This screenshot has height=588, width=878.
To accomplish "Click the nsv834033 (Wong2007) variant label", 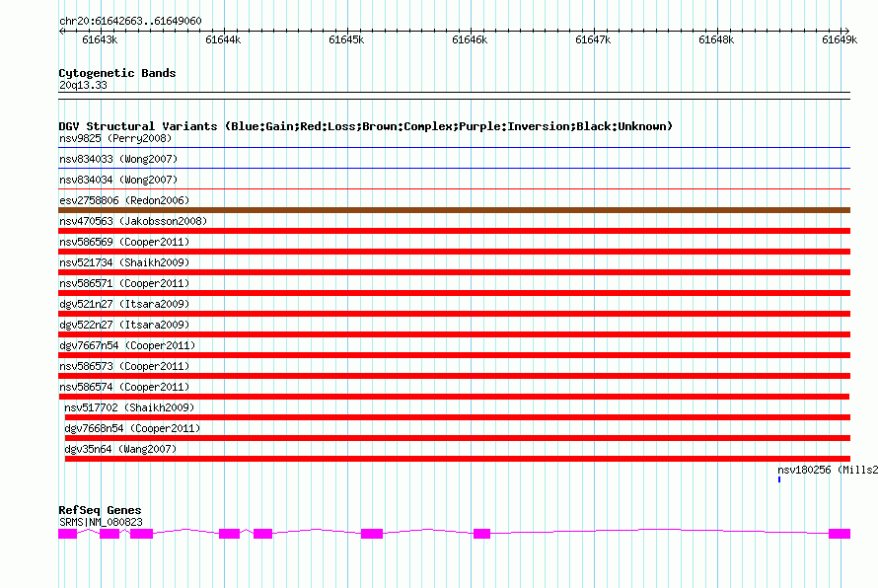I will (118, 159).
